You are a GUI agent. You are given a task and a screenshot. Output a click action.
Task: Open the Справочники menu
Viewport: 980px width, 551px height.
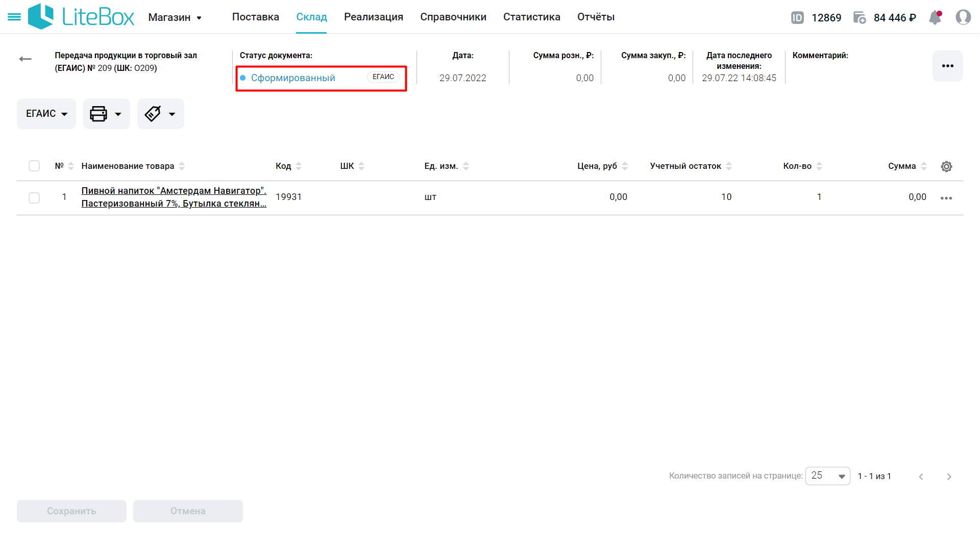point(453,17)
